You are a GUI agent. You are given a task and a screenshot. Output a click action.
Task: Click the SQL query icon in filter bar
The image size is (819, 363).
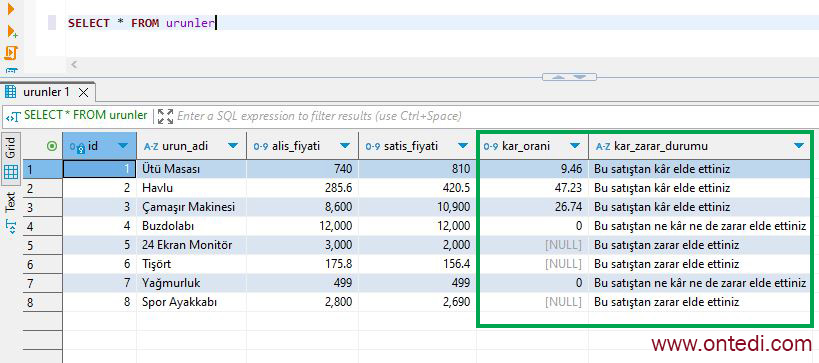pyautogui.click(x=14, y=116)
